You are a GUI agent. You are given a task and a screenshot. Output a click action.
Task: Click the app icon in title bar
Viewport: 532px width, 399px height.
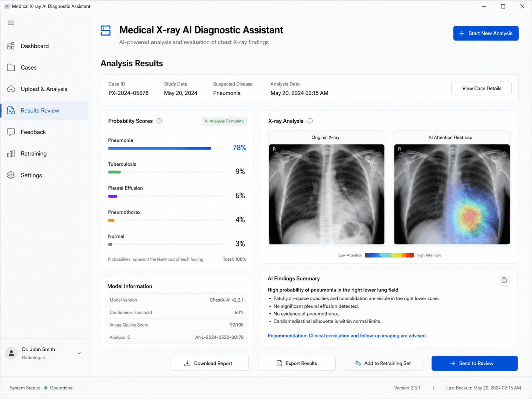click(7, 6)
